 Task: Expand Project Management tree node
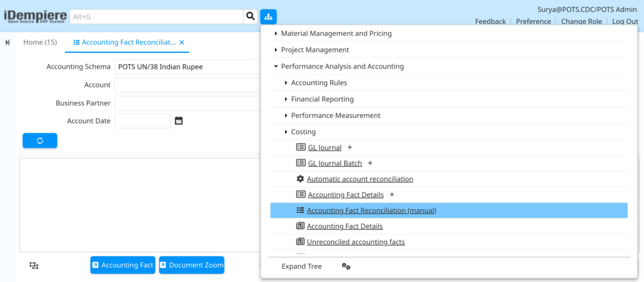[x=276, y=50]
